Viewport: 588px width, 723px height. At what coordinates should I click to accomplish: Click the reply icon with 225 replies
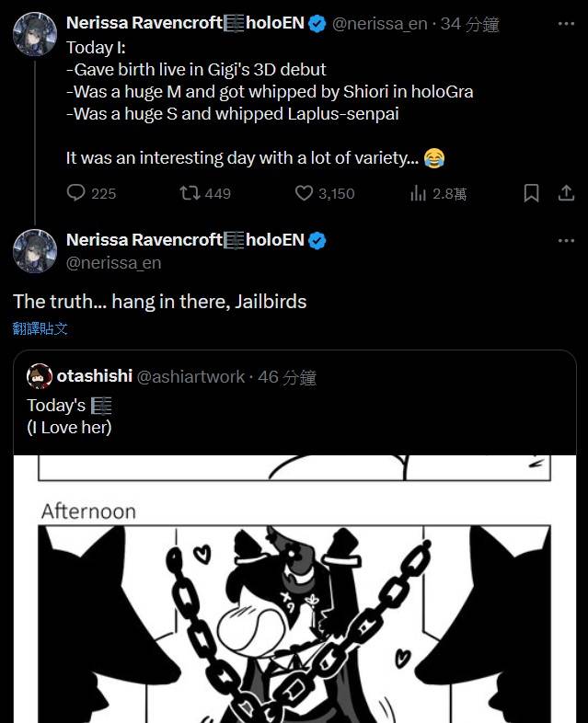coord(76,193)
